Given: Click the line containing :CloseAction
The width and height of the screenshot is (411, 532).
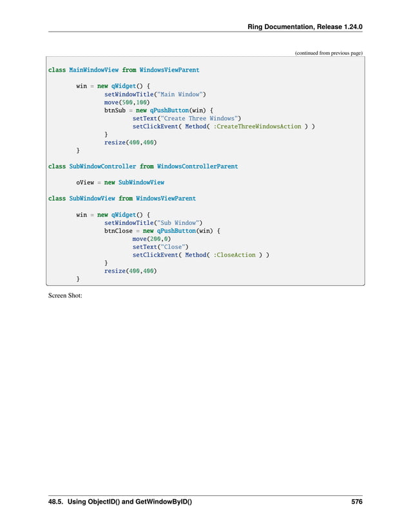Looking at the screenshot, I should tap(200, 255).
